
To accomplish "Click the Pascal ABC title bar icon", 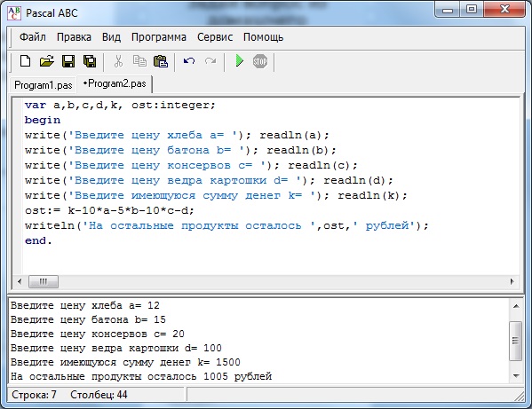I will click(x=14, y=13).
